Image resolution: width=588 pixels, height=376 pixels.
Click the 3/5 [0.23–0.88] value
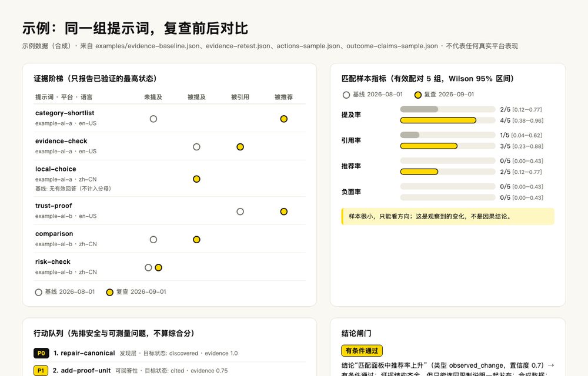pyautogui.click(x=522, y=146)
